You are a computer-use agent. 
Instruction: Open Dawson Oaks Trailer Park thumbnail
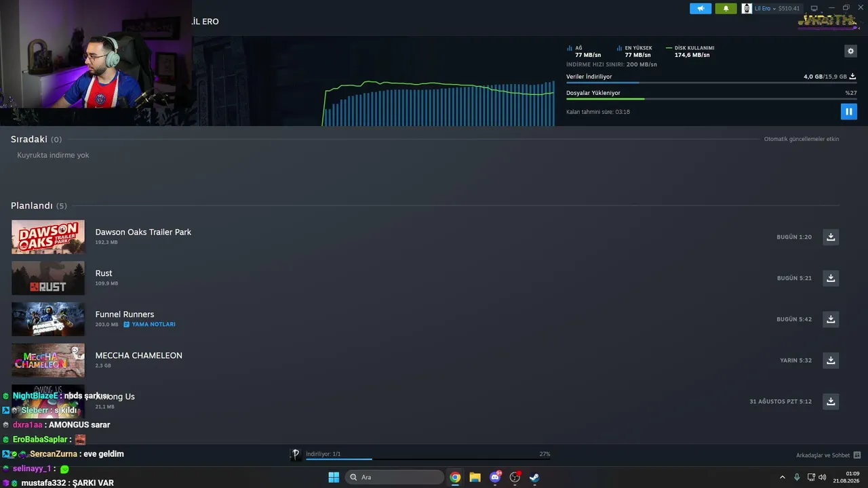pyautogui.click(x=48, y=237)
